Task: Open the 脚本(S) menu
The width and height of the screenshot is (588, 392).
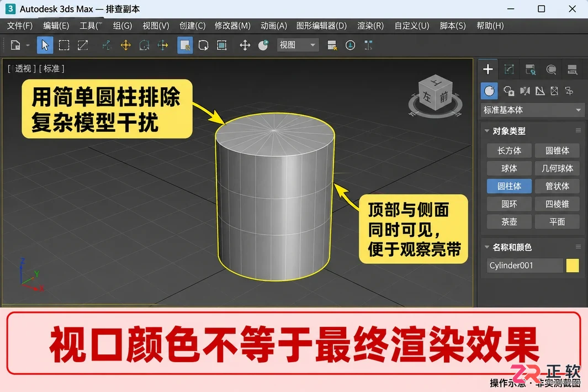Action: point(453,25)
